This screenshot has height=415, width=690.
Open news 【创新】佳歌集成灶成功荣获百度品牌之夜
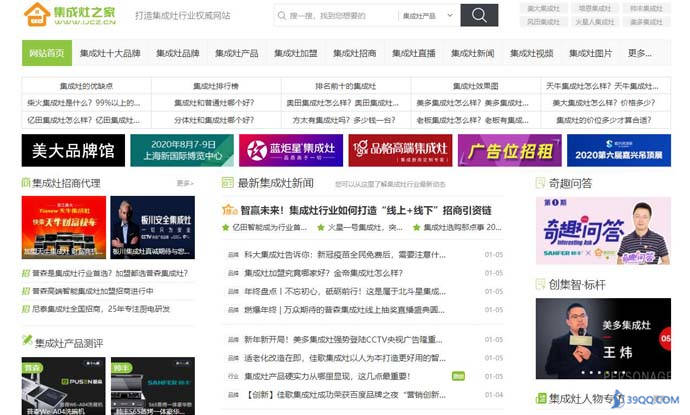[345, 395]
